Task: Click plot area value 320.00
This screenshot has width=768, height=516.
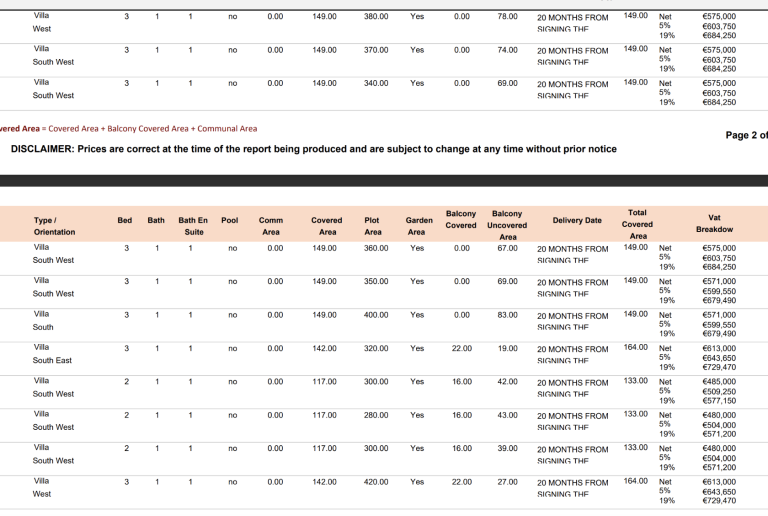Action: 376,349
